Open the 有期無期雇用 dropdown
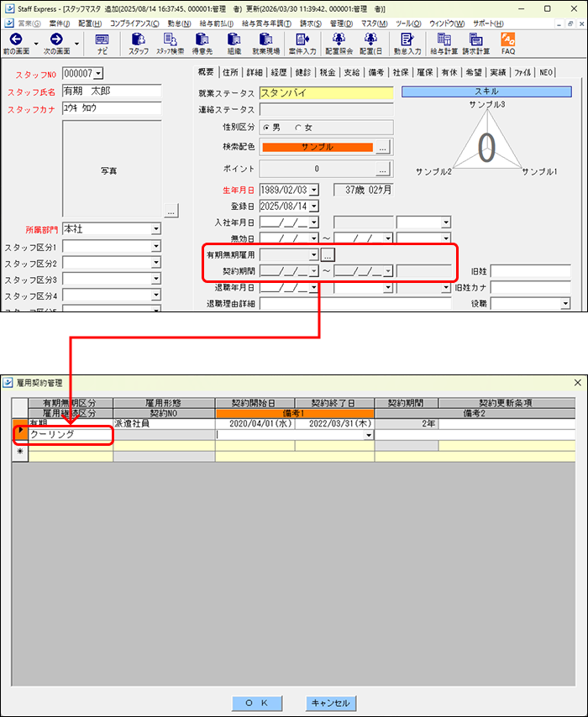The width and height of the screenshot is (588, 717). click(x=313, y=254)
